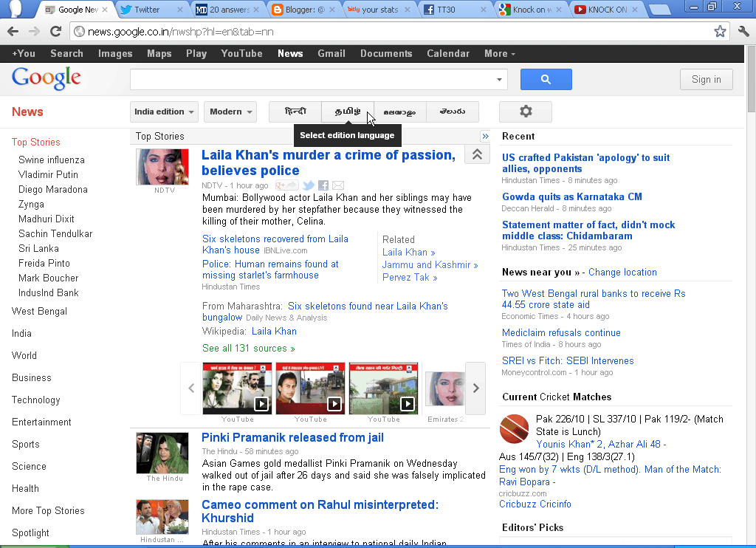Click the Sign in button
Screen dimensions: 756x548
[707, 79]
